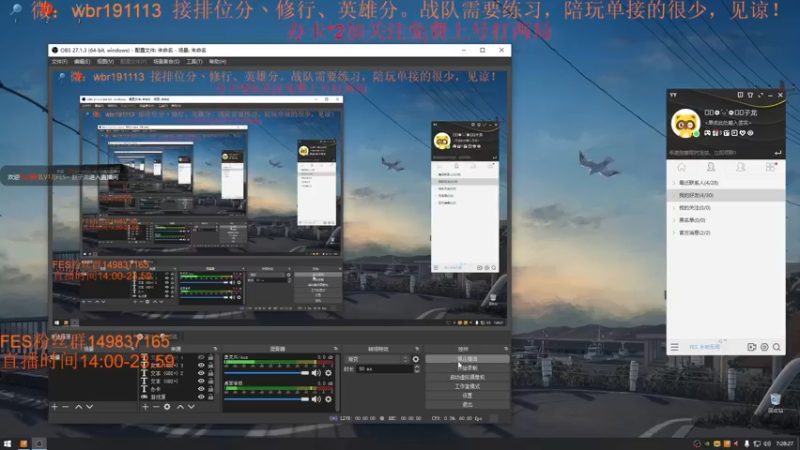Expand the 我的好友 group in YY
Screen dimensions: 800x450
point(673,195)
